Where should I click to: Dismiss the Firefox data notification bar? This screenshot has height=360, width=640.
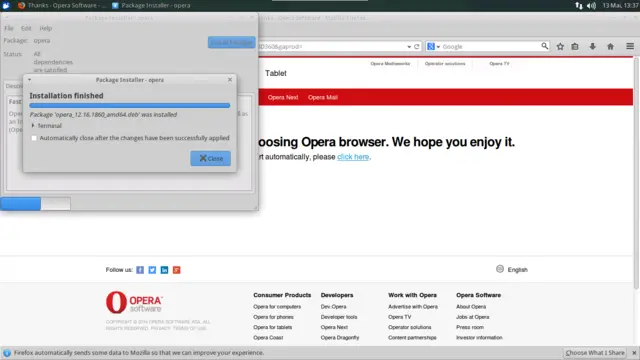tap(634, 353)
